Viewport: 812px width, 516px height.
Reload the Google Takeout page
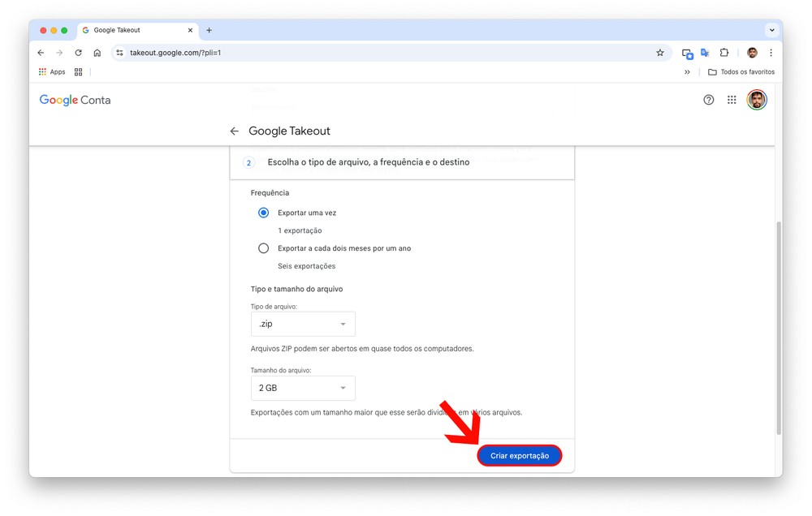(x=78, y=53)
